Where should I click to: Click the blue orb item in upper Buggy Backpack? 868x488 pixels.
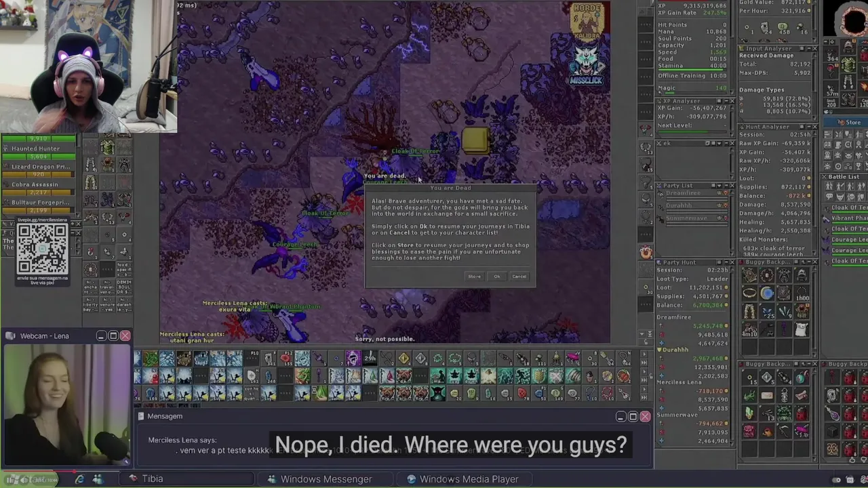767,293
